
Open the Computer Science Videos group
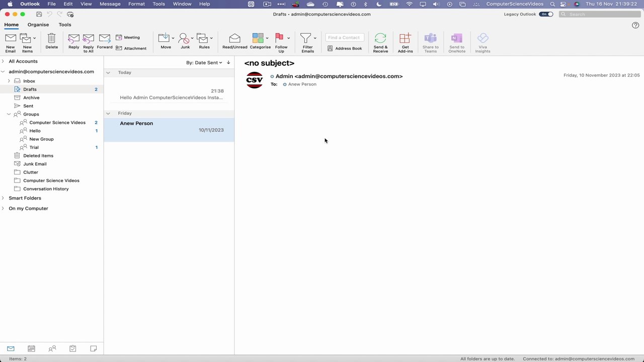57,123
